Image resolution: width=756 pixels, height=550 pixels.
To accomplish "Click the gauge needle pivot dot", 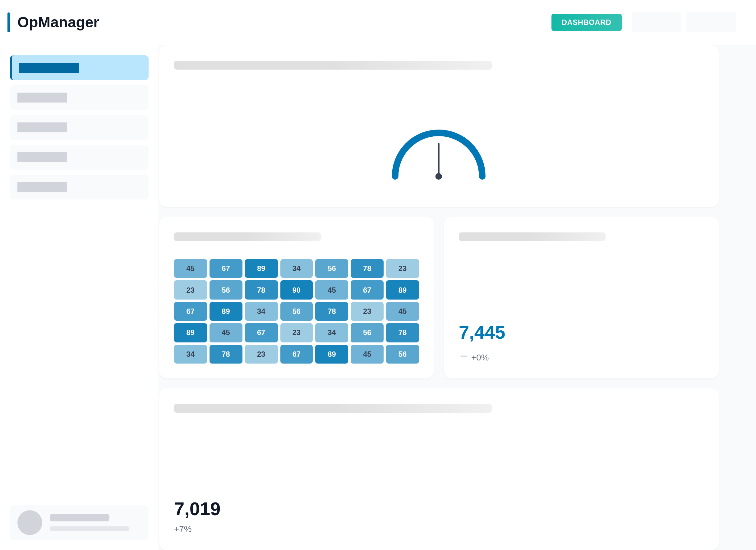I will (x=438, y=176).
